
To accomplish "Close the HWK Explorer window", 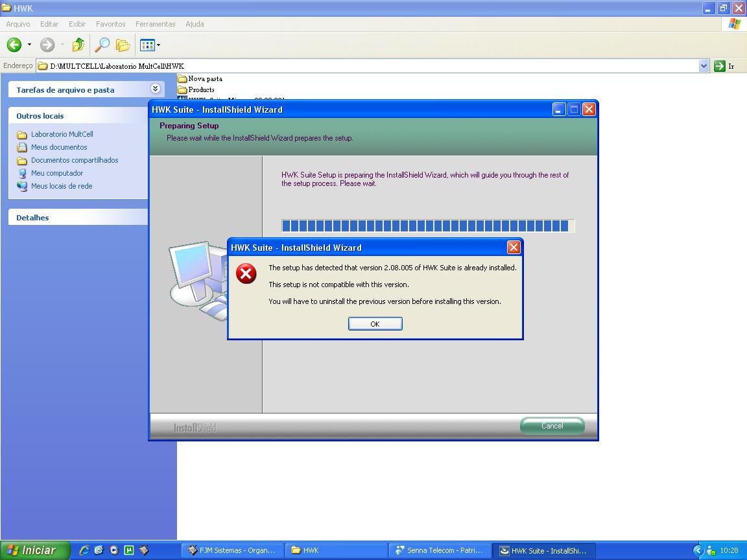I will 739,8.
